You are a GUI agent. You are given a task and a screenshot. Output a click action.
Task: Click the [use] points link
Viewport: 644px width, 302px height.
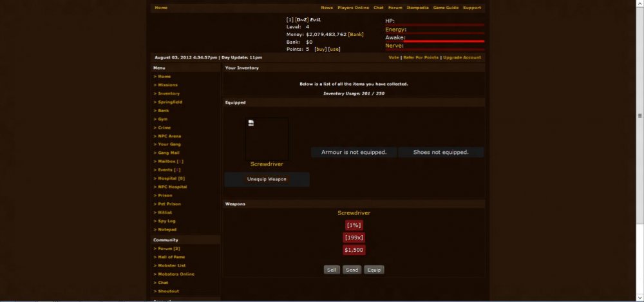coord(334,49)
